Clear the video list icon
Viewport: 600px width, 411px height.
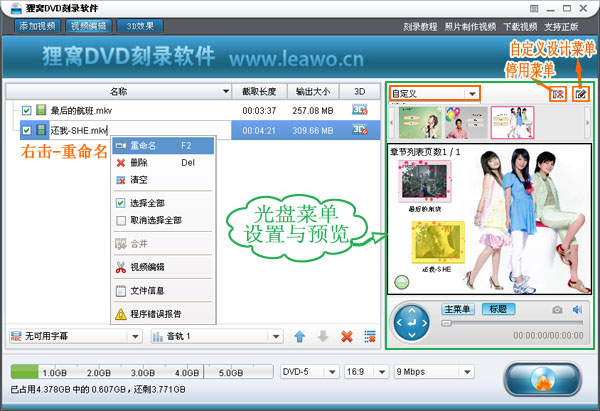pyautogui.click(x=370, y=337)
